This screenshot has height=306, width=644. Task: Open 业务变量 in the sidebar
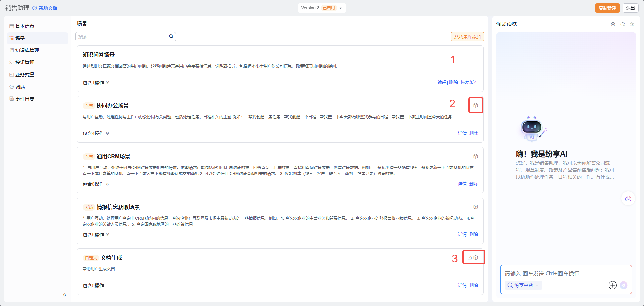(x=37, y=75)
